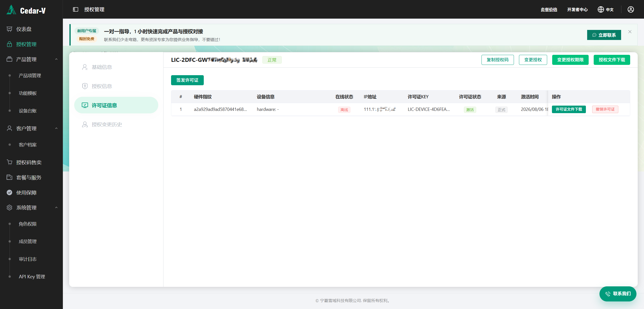Switch to the 授权变更历史 tab
The width and height of the screenshot is (644, 309).
pos(116,124)
